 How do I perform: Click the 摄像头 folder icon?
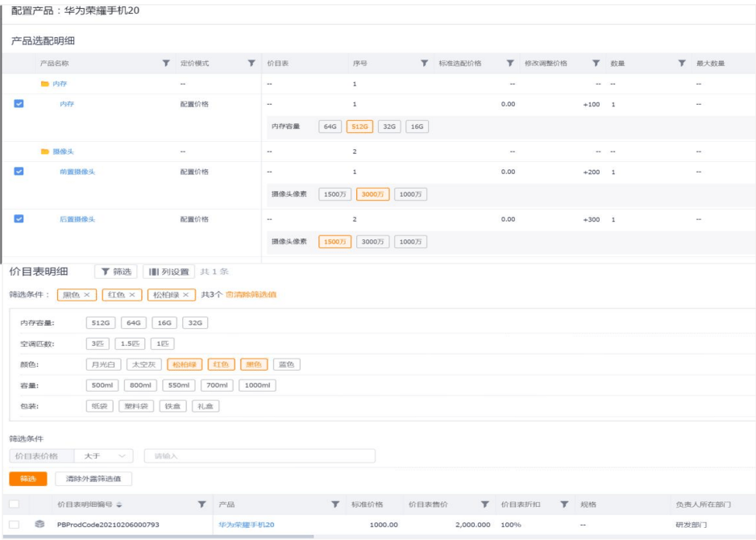point(45,152)
